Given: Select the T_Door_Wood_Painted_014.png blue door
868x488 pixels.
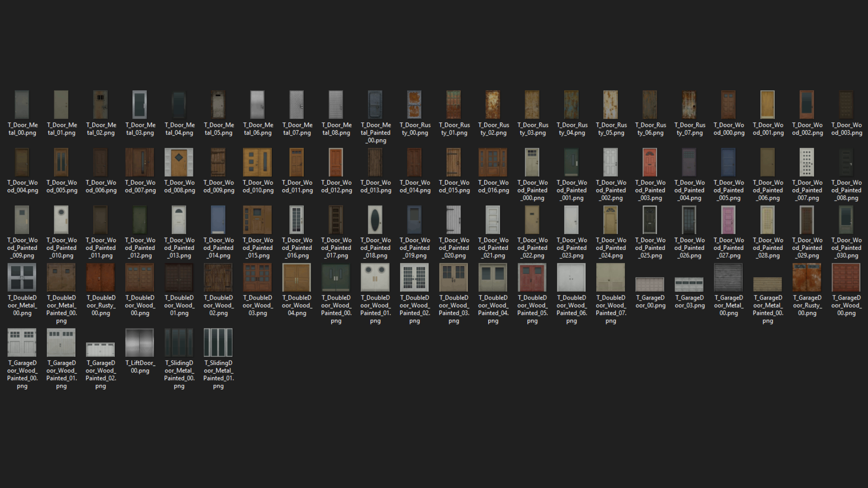Looking at the screenshot, I should [218, 220].
